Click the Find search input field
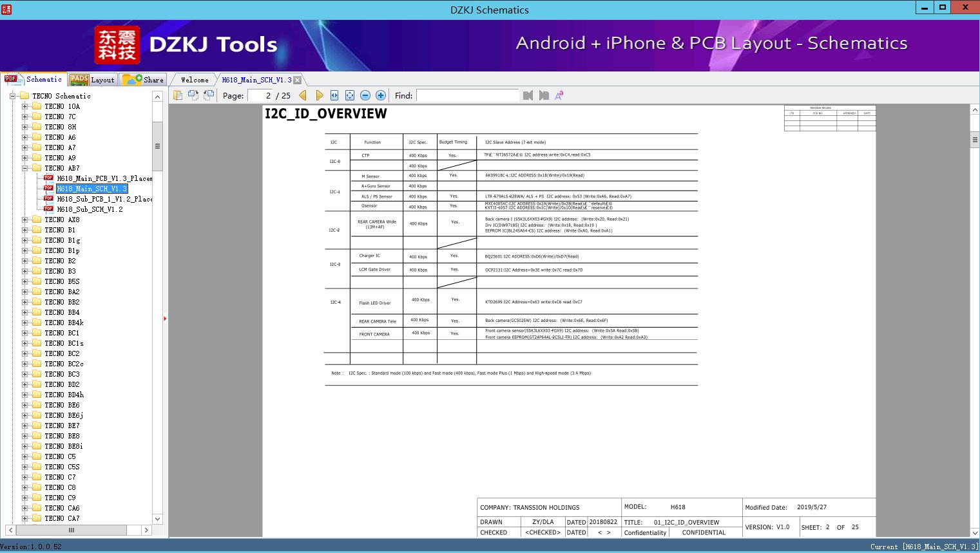This screenshot has height=553, width=980. pos(467,95)
